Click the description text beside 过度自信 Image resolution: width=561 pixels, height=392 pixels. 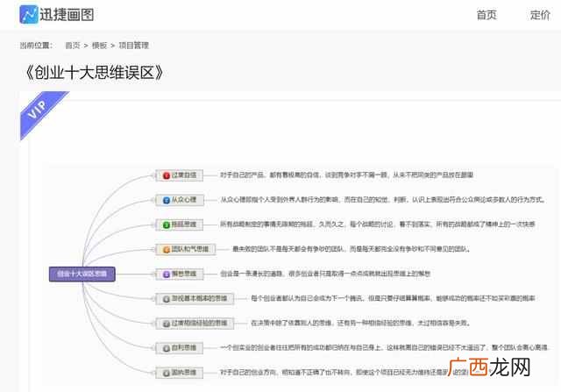[x=347, y=175]
